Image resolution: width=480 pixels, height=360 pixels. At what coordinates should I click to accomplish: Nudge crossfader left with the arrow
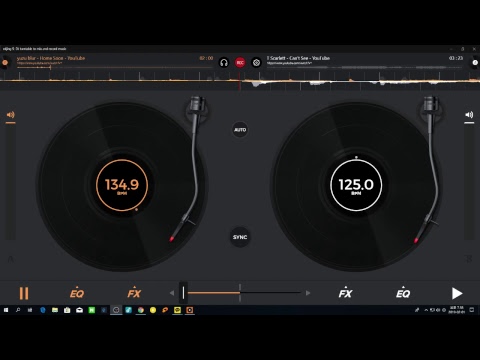coord(172,293)
